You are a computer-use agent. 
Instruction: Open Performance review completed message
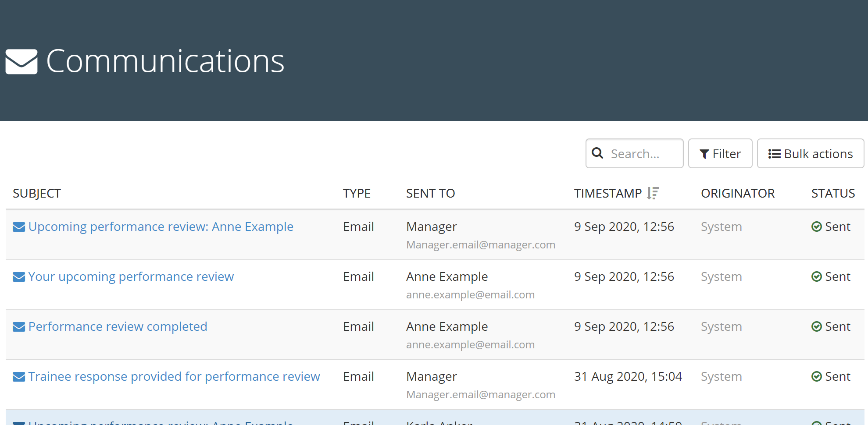[118, 327]
